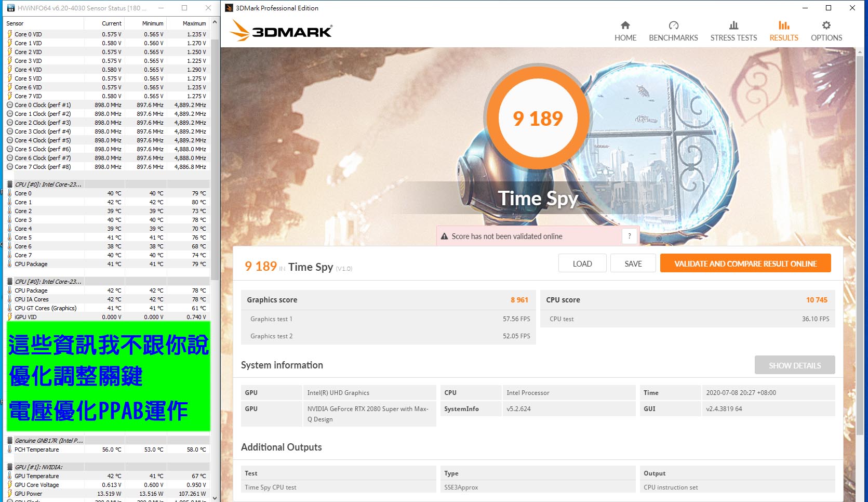Click the clock icon of Core 0 Clock row
This screenshot has width=868, height=502.
(x=10, y=105)
